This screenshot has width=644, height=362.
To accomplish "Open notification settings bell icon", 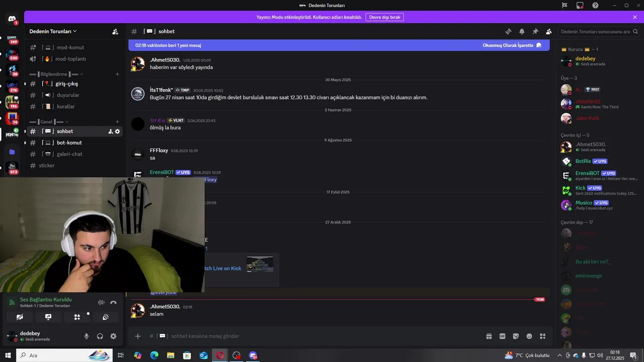I will tap(522, 31).
